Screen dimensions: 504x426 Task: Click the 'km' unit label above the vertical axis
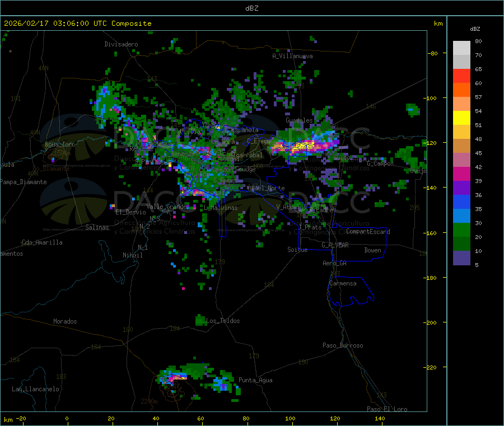pos(438,24)
